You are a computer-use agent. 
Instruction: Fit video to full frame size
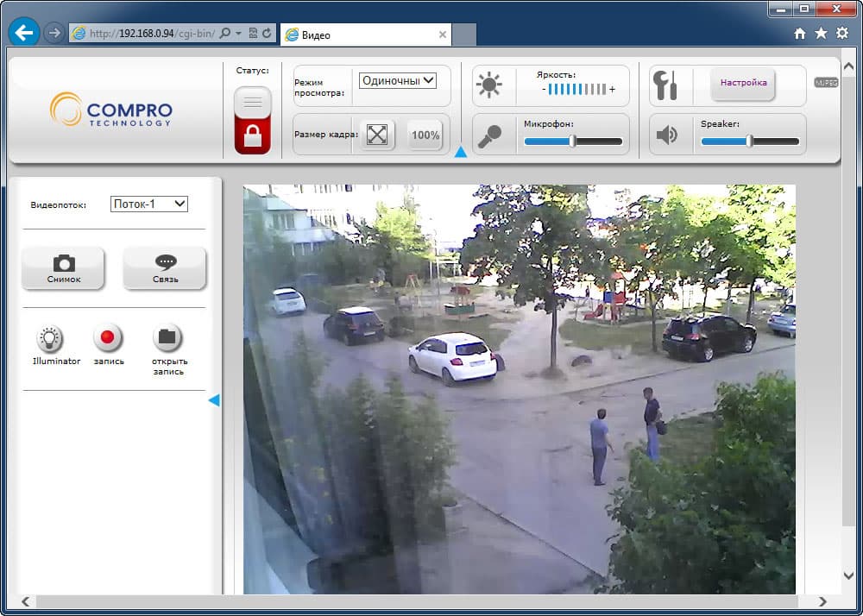pyautogui.click(x=377, y=135)
